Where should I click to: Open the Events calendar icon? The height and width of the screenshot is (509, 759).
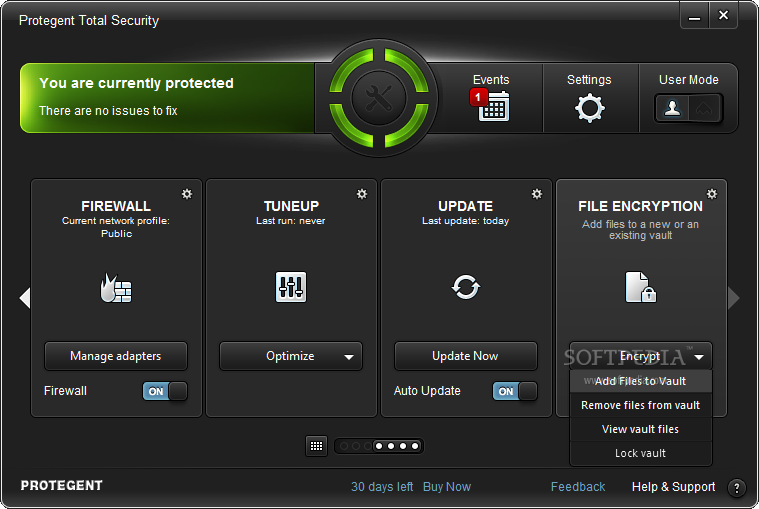pyautogui.click(x=494, y=106)
